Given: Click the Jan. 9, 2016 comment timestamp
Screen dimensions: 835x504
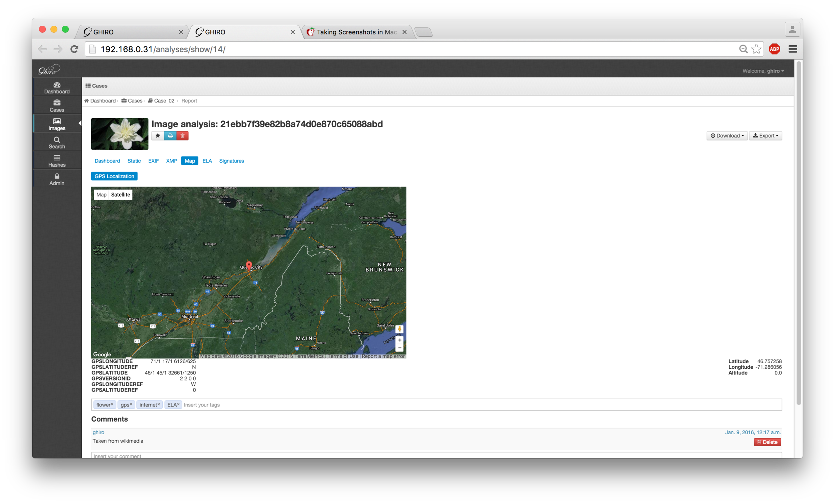Looking at the screenshot, I should (x=753, y=432).
